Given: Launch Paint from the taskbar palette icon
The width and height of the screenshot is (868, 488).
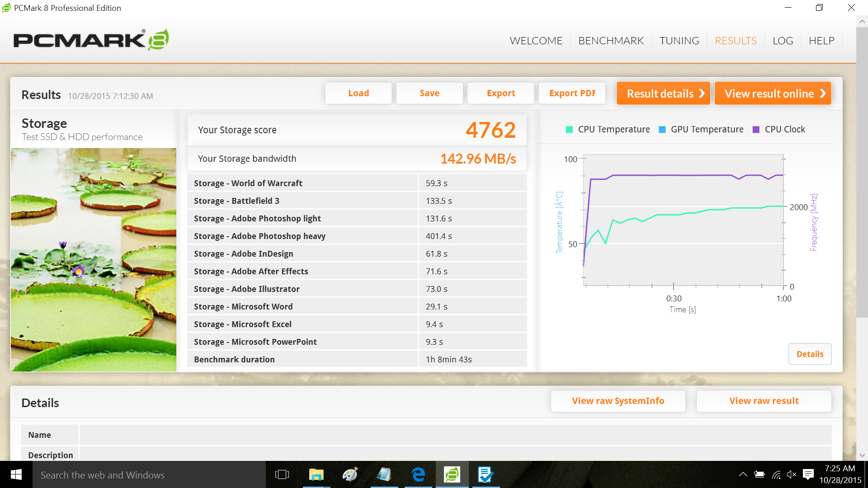Looking at the screenshot, I should point(350,474).
